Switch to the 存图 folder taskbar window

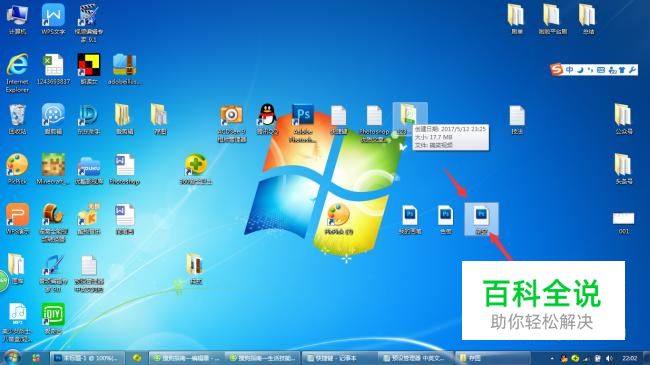click(x=492, y=358)
